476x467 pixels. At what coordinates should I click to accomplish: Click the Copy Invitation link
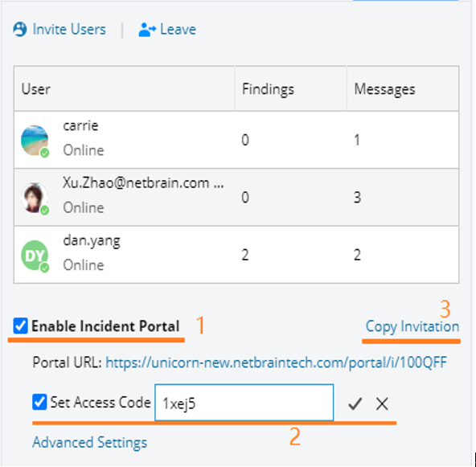412,327
